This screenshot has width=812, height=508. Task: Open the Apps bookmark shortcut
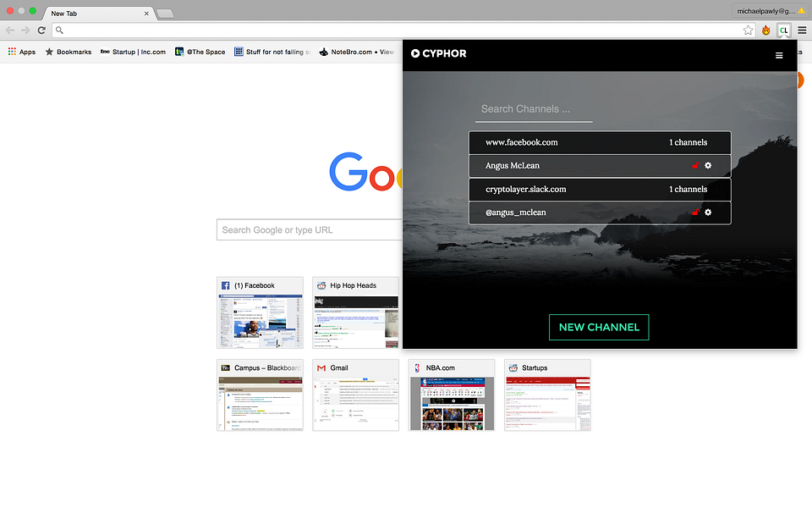pos(22,52)
